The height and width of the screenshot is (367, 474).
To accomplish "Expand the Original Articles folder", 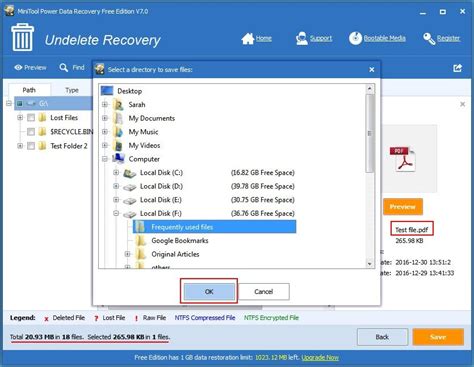I will (x=127, y=254).
